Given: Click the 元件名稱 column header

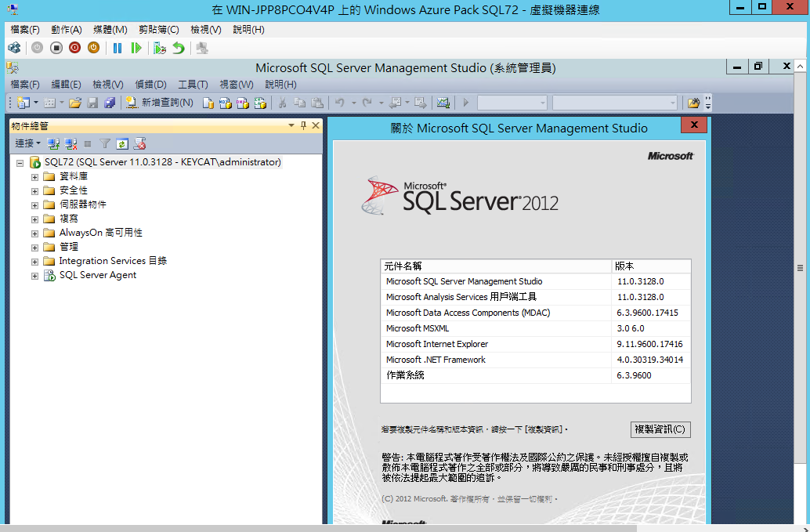Looking at the screenshot, I should coord(496,266).
